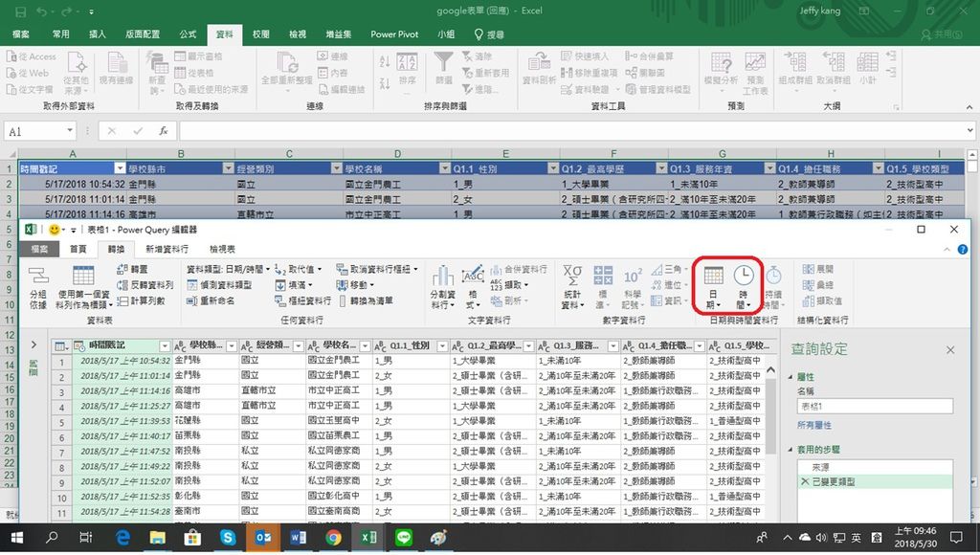The height and width of the screenshot is (555, 980).
Task: Click the Aggregate (彙總) icon
Action: 808,285
